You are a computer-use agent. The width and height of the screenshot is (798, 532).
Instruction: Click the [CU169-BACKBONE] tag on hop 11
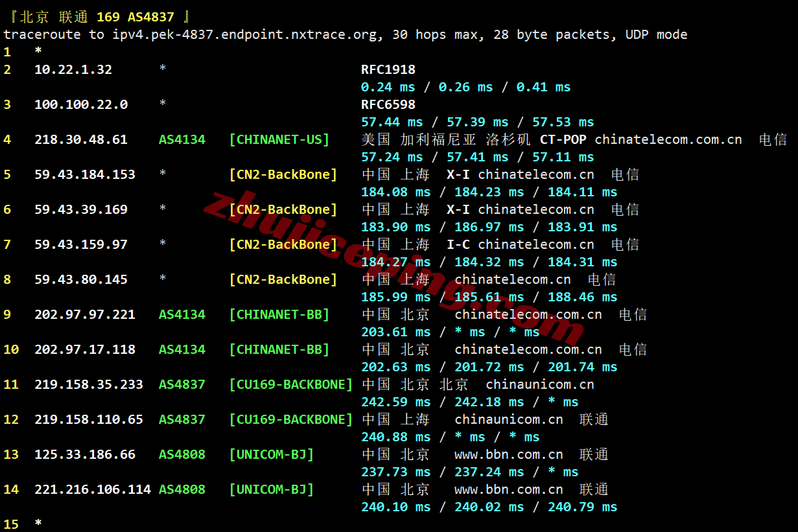click(291, 384)
